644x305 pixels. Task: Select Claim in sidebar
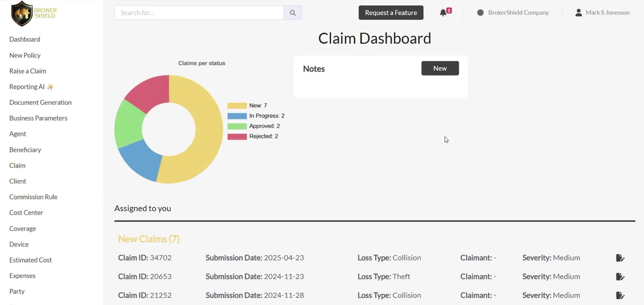point(17,165)
